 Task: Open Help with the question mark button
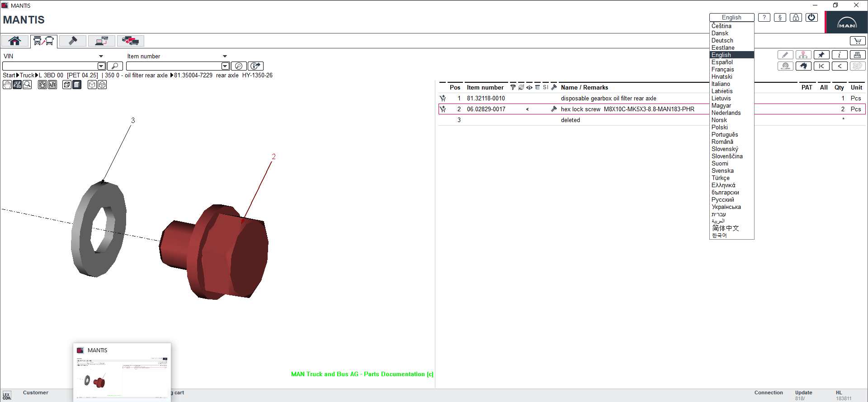764,18
